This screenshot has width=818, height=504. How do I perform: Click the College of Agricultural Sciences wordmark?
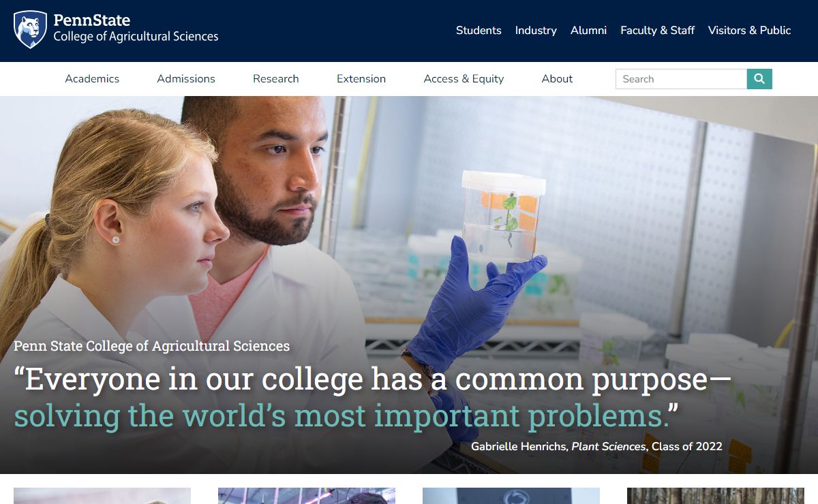[136, 37]
